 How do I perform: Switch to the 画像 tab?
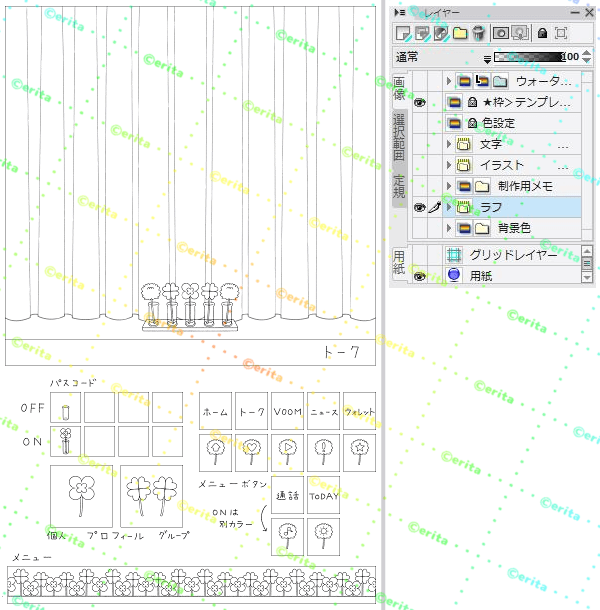click(x=399, y=89)
